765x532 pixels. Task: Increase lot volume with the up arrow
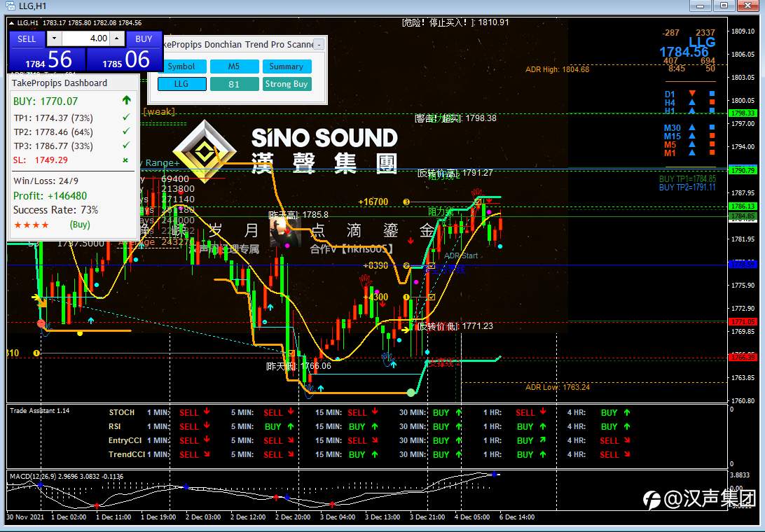[x=116, y=38]
